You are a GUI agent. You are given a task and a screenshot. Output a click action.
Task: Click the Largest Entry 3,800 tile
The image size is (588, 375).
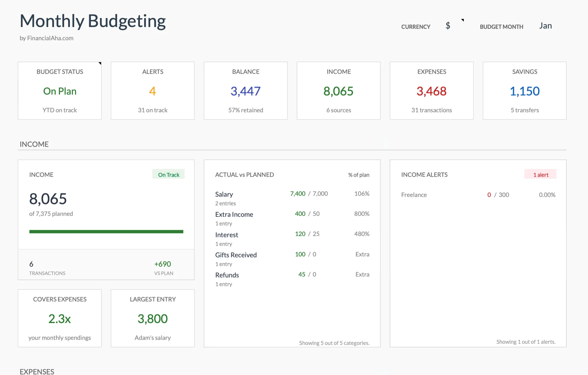click(152, 318)
